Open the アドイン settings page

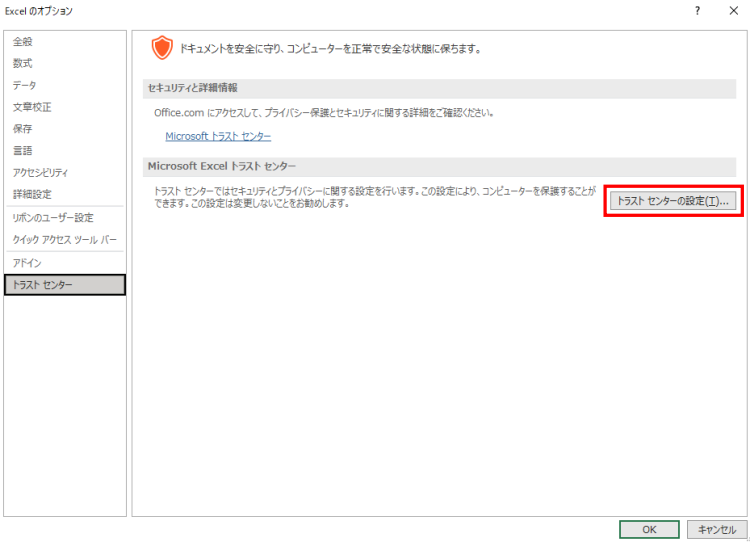27,263
